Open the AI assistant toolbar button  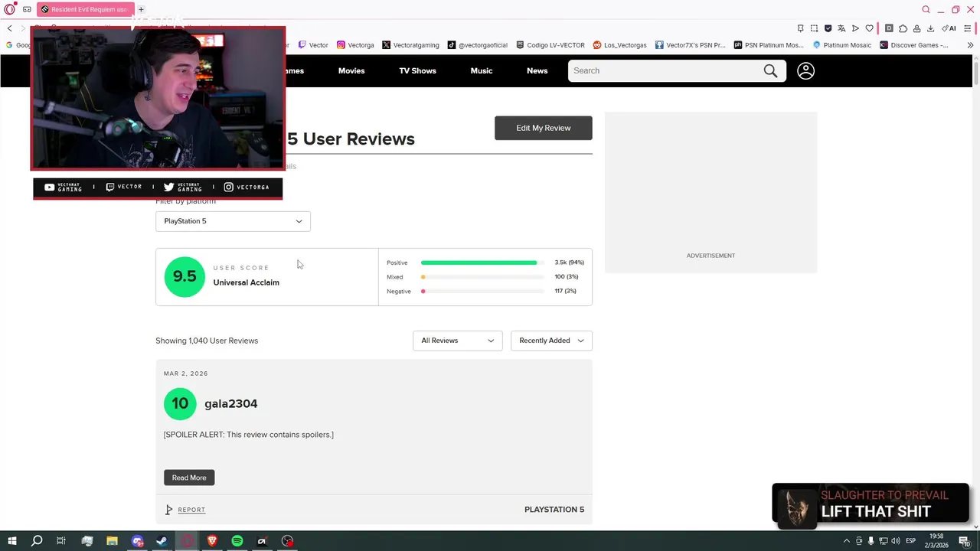tap(949, 28)
